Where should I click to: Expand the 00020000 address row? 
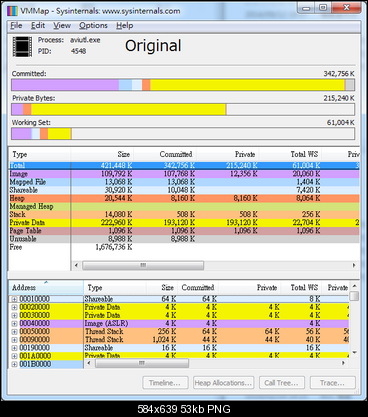pos(14,307)
